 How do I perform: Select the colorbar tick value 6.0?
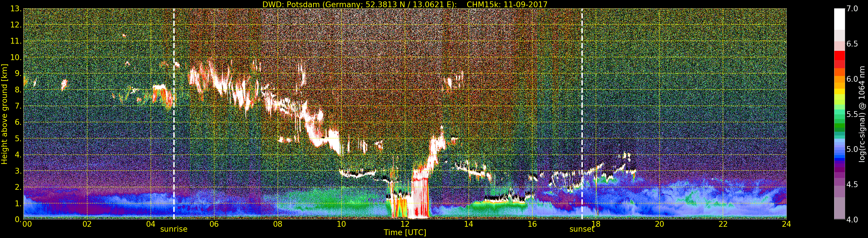(852, 79)
